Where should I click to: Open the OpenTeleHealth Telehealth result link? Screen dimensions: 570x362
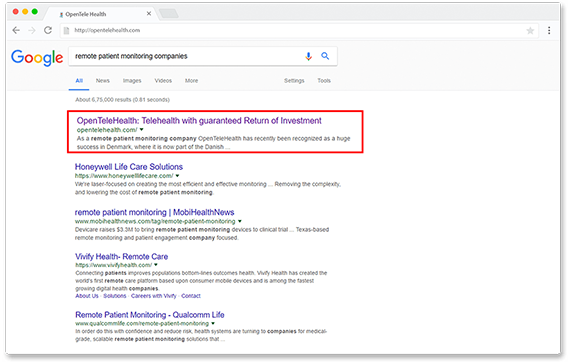[x=199, y=121]
